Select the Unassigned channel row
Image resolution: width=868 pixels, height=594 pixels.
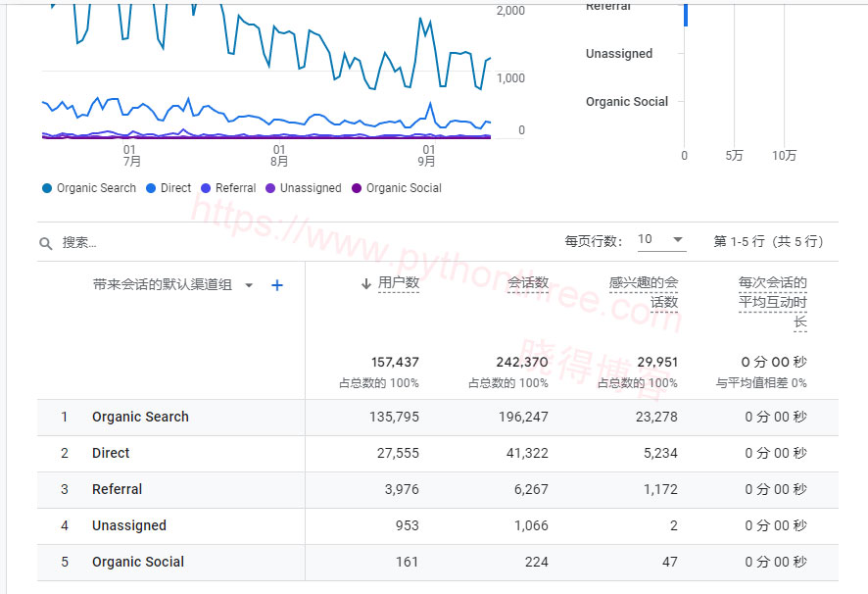click(x=129, y=525)
